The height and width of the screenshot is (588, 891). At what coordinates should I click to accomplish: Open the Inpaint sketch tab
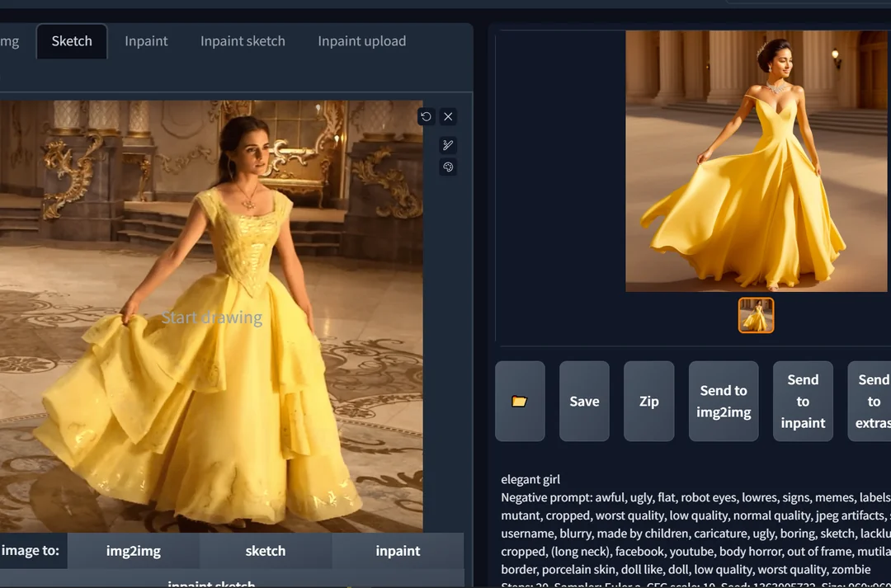point(243,41)
